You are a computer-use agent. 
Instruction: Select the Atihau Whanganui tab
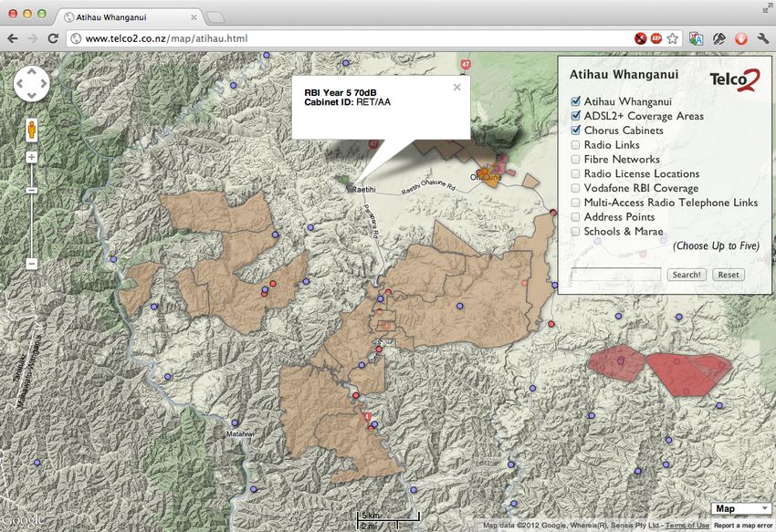pyautogui.click(x=129, y=17)
